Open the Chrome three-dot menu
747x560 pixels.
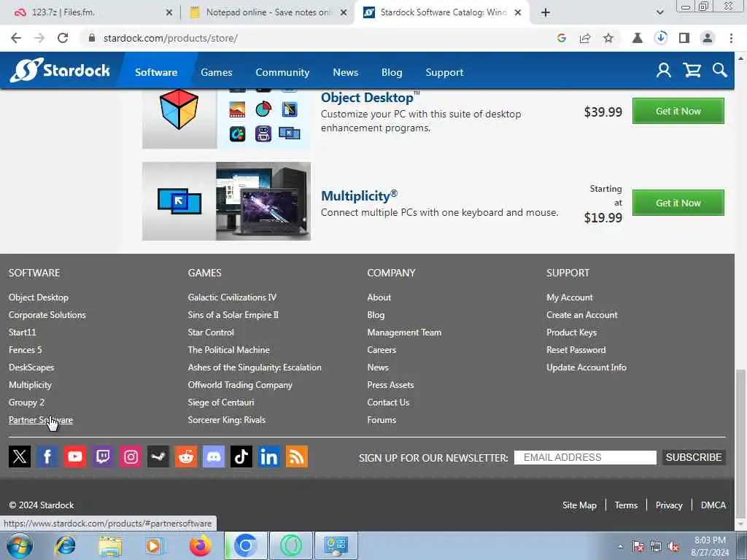pyautogui.click(x=731, y=38)
